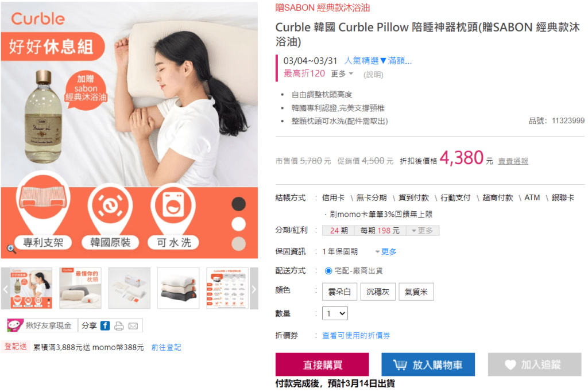Click 直接購買 buy now button
Screen dimensions: 588x392
[322, 364]
